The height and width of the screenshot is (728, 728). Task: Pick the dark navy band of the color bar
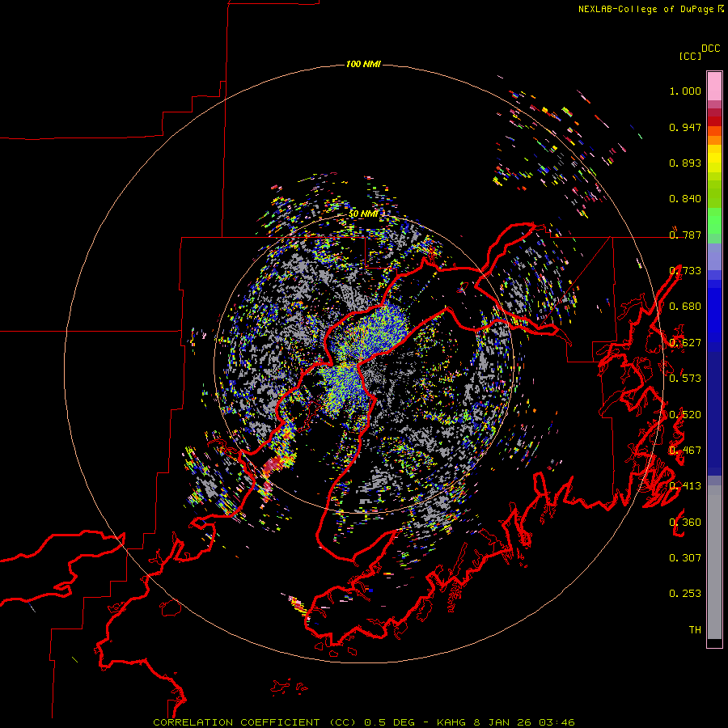[x=714, y=413]
